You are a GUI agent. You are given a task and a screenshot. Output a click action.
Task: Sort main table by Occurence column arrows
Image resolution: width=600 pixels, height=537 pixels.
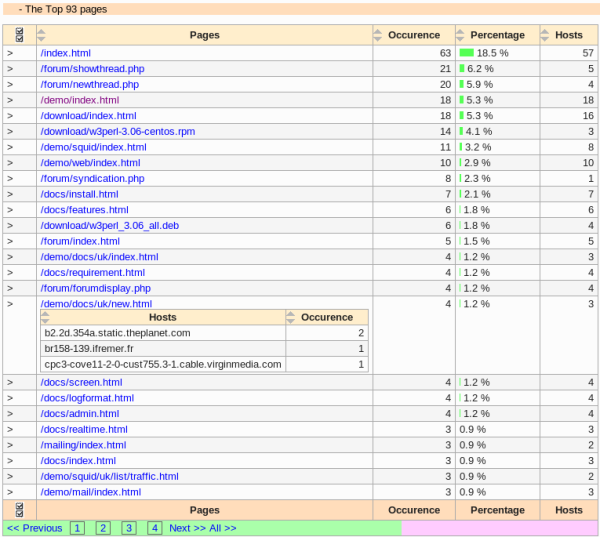[x=377, y=35]
